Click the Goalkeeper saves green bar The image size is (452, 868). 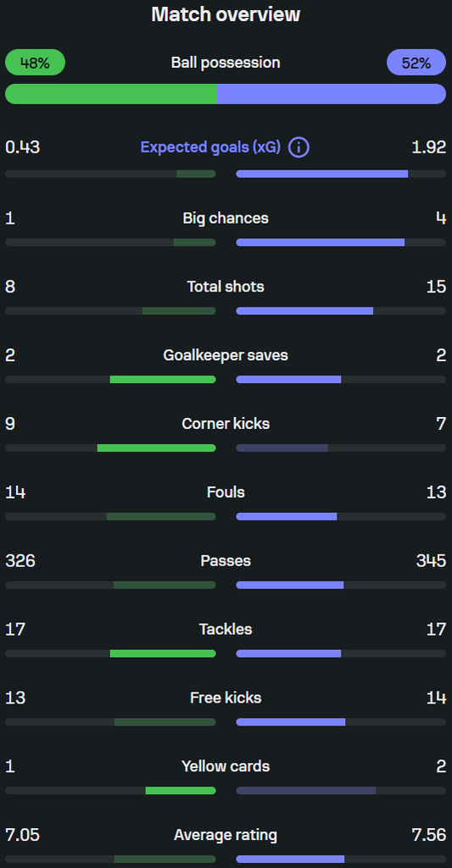click(x=163, y=380)
